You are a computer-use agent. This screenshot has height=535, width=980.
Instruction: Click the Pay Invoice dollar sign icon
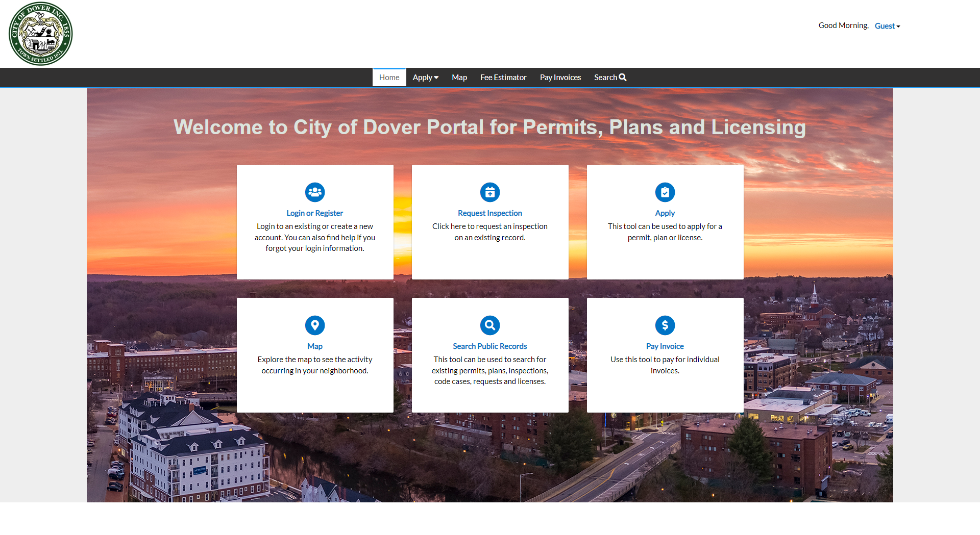(x=665, y=325)
